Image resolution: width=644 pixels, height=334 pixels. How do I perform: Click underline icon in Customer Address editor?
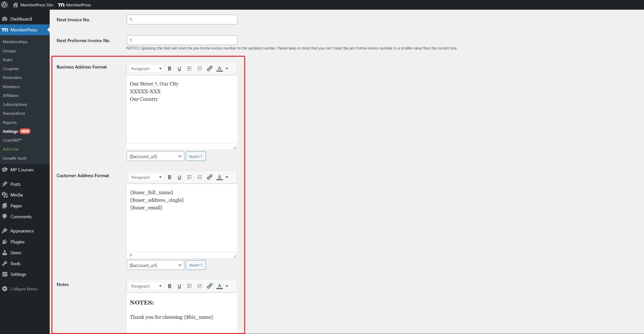point(179,177)
